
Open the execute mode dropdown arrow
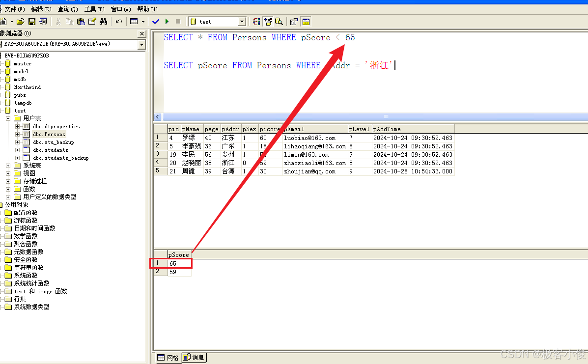tap(143, 22)
